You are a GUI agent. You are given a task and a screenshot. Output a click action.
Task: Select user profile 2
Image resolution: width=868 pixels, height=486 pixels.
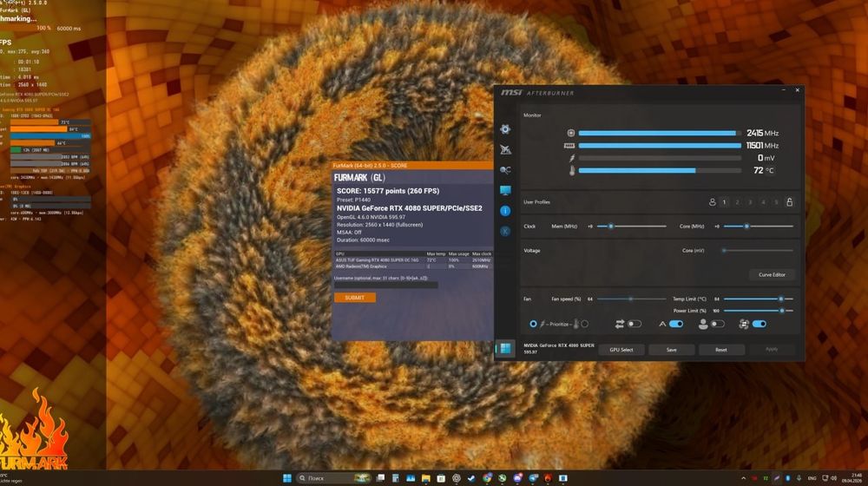tap(737, 202)
